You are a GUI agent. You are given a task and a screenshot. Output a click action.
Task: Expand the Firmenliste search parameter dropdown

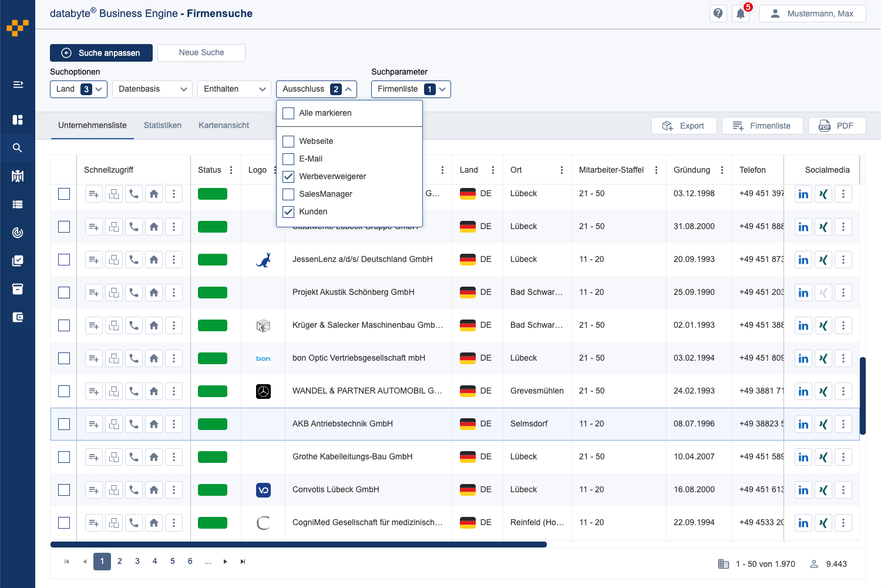coord(411,89)
